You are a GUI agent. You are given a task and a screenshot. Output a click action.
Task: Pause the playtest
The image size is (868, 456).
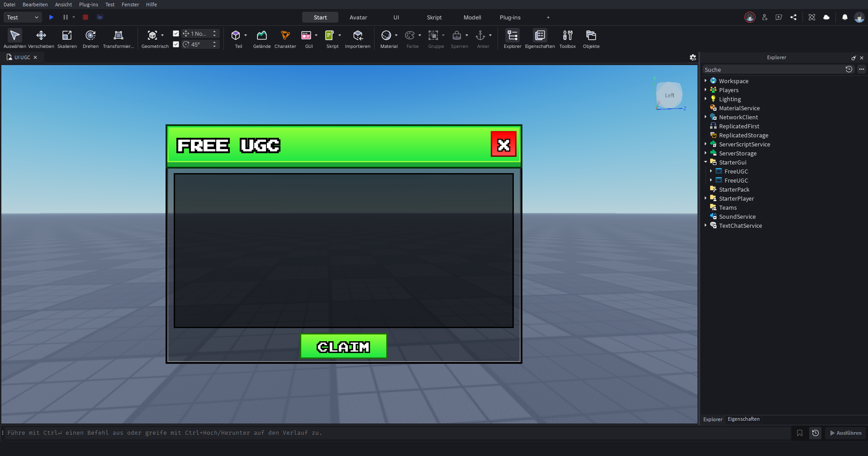66,17
